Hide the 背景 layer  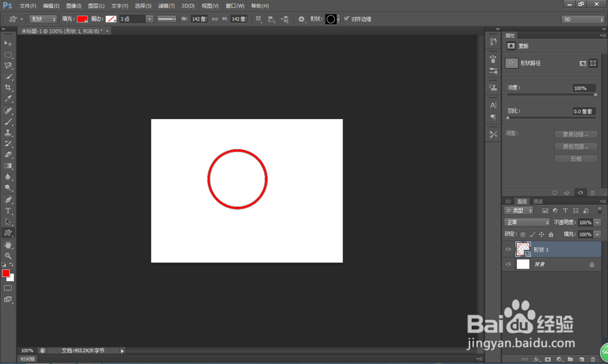(x=508, y=264)
